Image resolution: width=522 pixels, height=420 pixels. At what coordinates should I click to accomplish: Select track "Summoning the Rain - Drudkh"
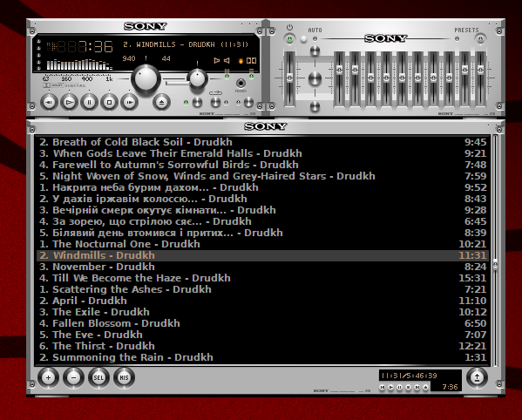click(262, 357)
